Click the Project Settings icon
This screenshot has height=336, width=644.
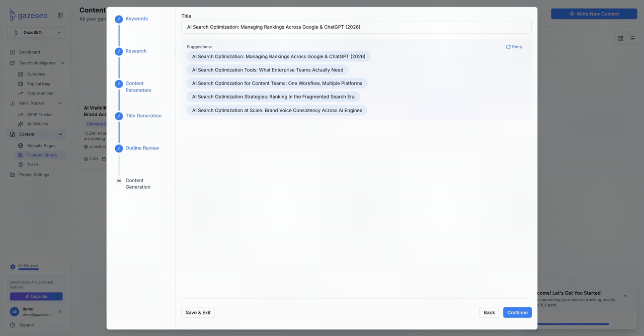click(13, 175)
